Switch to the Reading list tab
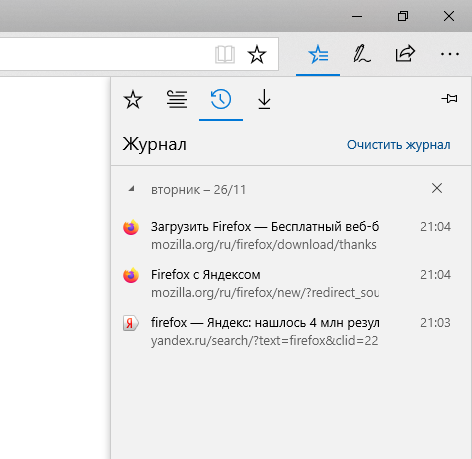Image resolution: width=472 pixels, height=459 pixels. coord(177,99)
